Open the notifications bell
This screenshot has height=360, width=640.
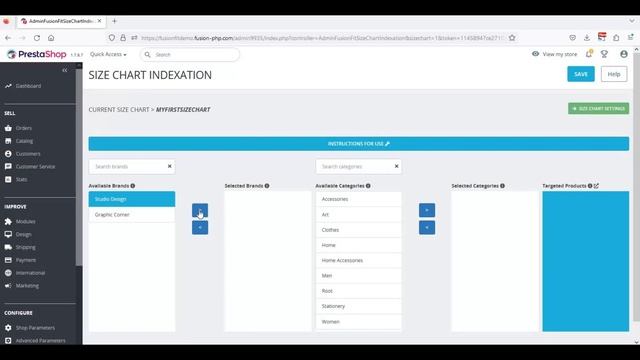pos(589,54)
